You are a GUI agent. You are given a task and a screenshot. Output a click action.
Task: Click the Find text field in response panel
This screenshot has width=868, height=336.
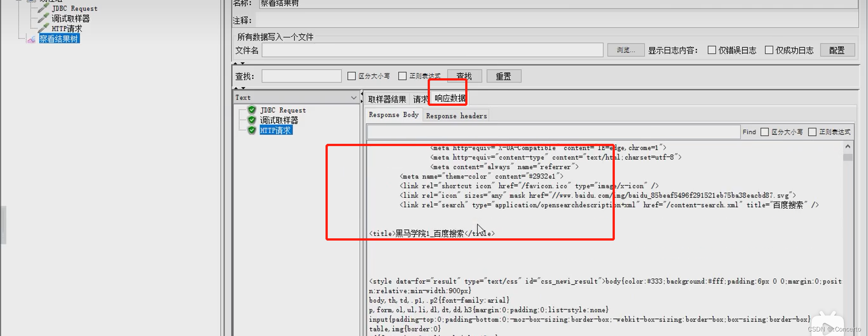553,132
